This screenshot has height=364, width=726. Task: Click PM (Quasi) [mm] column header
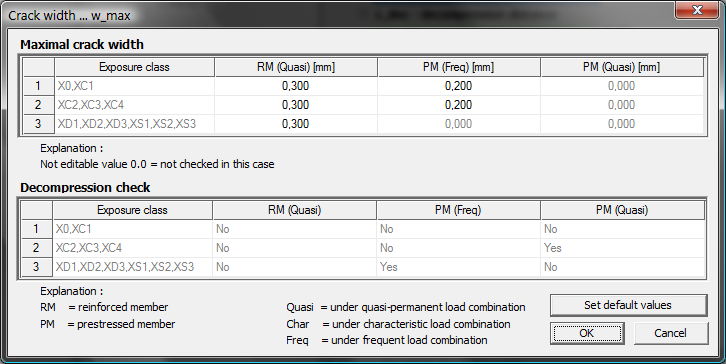[x=622, y=67]
